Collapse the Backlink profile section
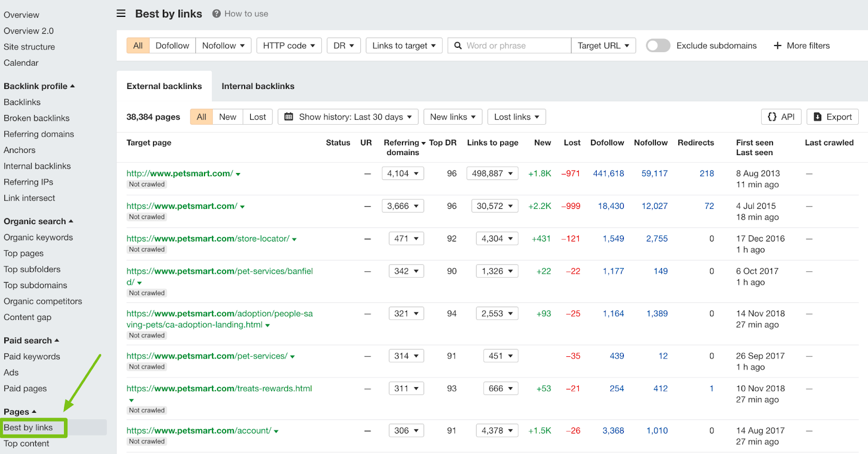Image resolution: width=868 pixels, height=454 pixels. point(39,86)
